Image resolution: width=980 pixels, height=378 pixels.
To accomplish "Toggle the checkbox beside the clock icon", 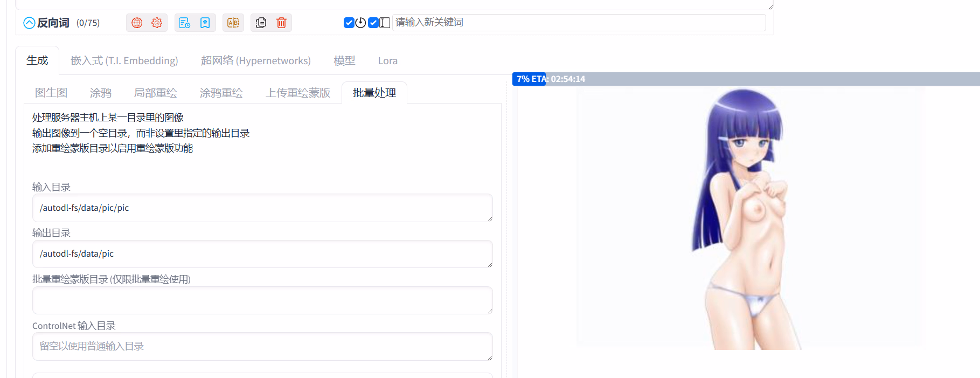I will [x=349, y=23].
